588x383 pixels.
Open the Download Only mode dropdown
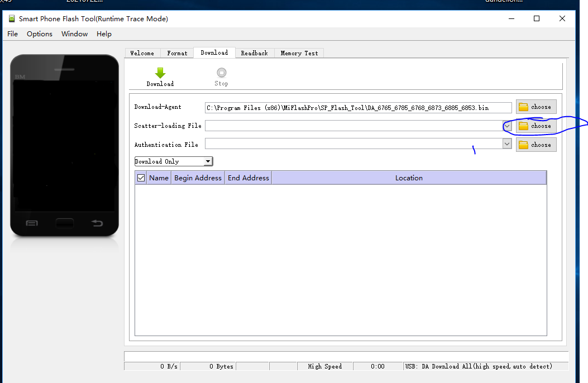click(174, 161)
